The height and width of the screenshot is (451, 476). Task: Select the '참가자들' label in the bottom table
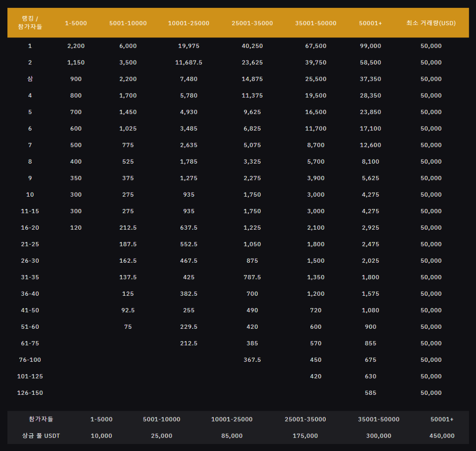pyautogui.click(x=41, y=419)
